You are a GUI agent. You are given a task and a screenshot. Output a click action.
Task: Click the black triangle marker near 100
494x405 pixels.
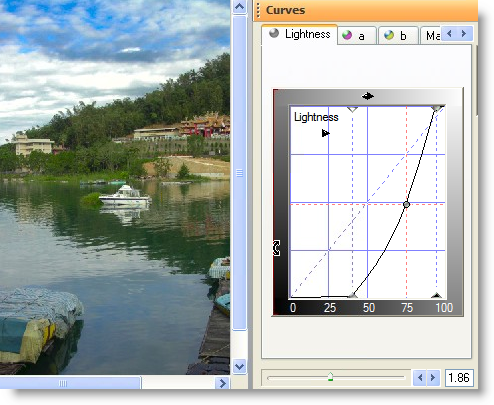click(436, 295)
